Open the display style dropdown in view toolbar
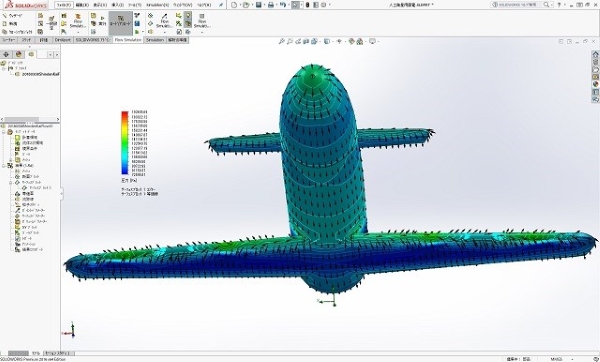600x362 pixels. tap(328, 41)
